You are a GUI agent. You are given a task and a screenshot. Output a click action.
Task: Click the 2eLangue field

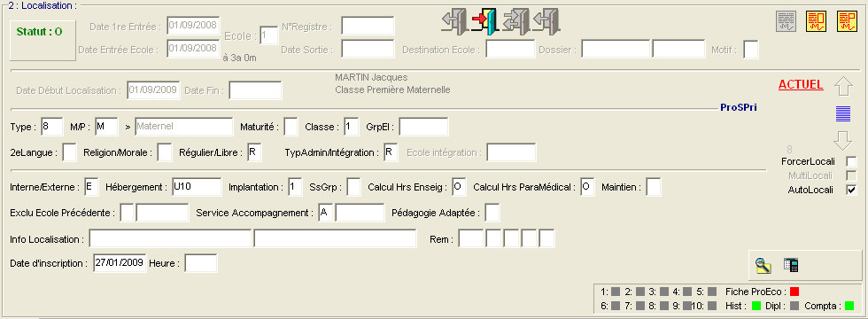(x=70, y=152)
